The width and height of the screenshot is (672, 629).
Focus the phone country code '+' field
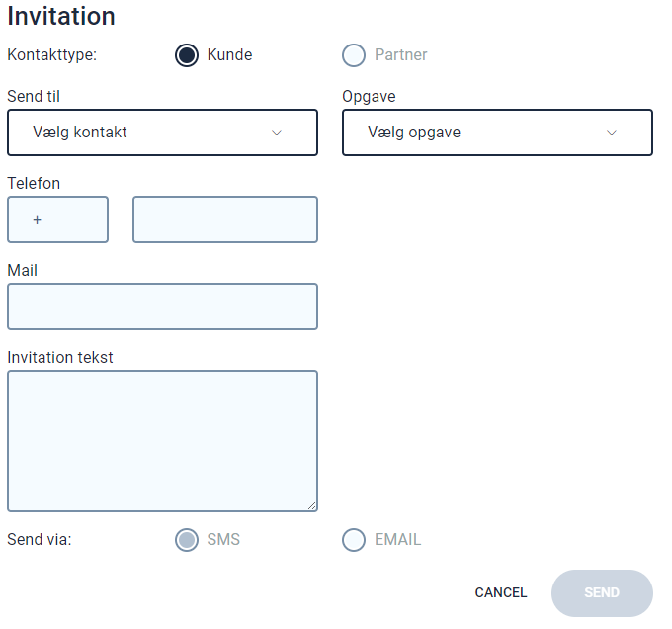pyautogui.click(x=57, y=220)
